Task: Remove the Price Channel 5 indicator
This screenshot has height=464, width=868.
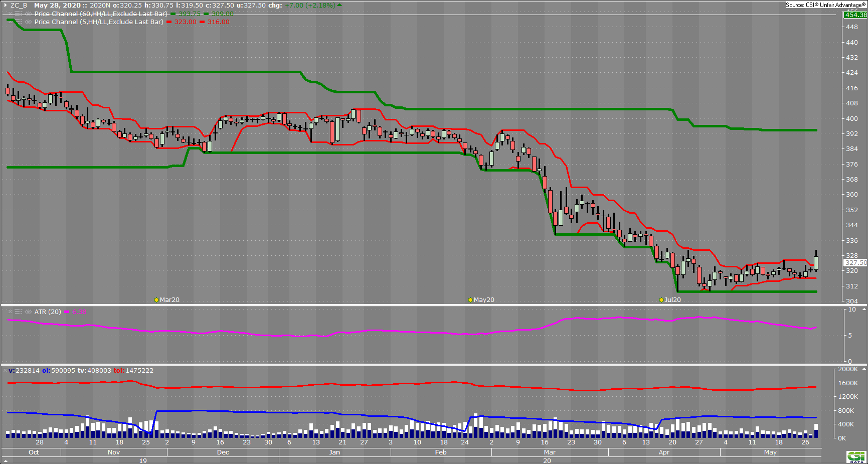Action: click(x=10, y=22)
